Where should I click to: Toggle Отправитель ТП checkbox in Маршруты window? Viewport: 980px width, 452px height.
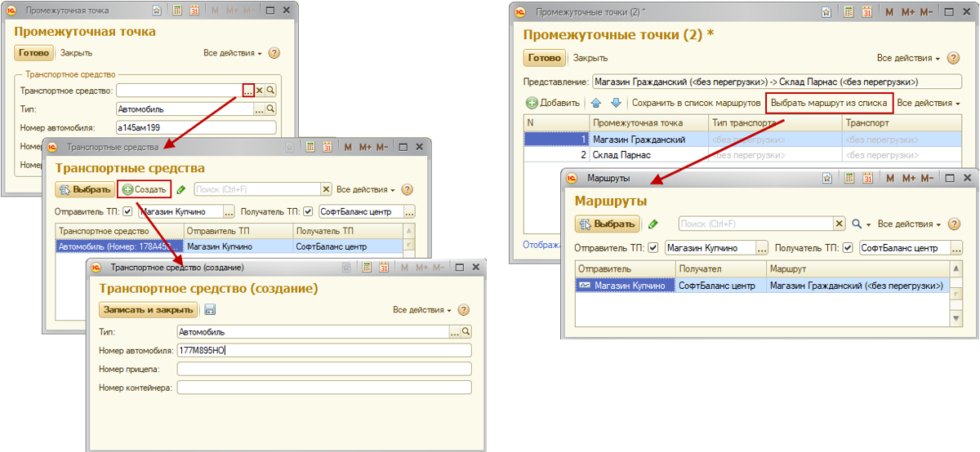tap(653, 248)
